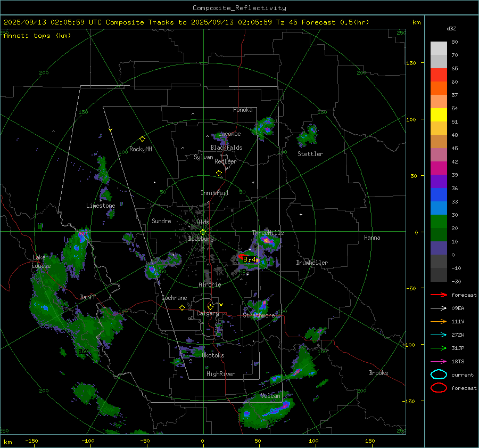
Task: Click the orange 111V arrow in the legend
Action: click(439, 321)
